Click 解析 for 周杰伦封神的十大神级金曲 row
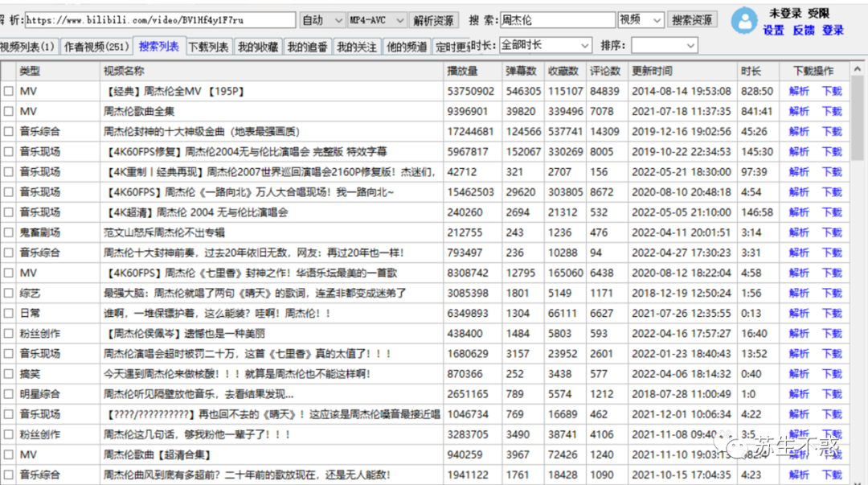868x485 pixels. pos(799,132)
